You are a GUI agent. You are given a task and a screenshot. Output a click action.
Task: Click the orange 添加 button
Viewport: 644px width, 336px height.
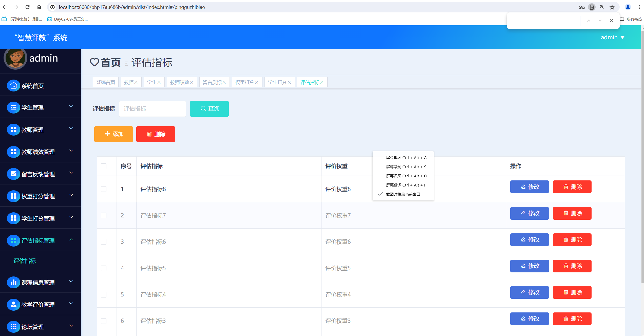[x=113, y=134]
